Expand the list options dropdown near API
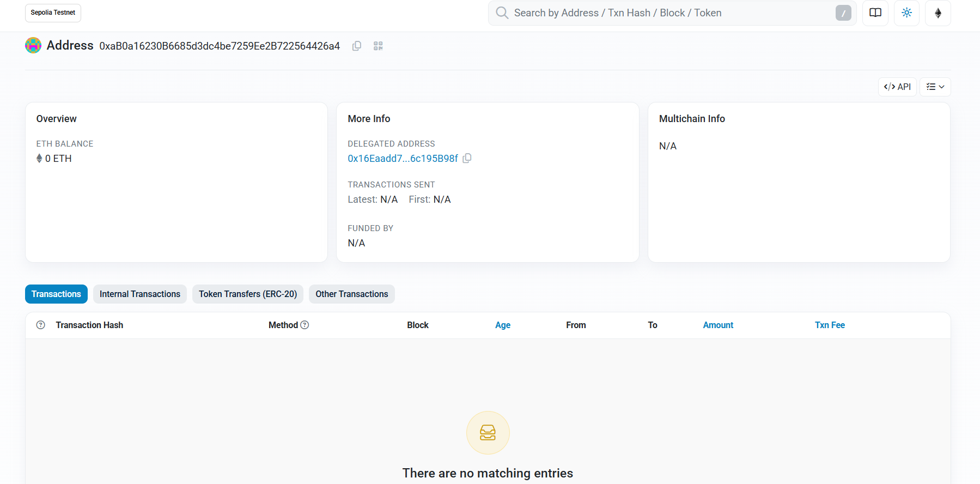The height and width of the screenshot is (484, 980). click(x=935, y=87)
